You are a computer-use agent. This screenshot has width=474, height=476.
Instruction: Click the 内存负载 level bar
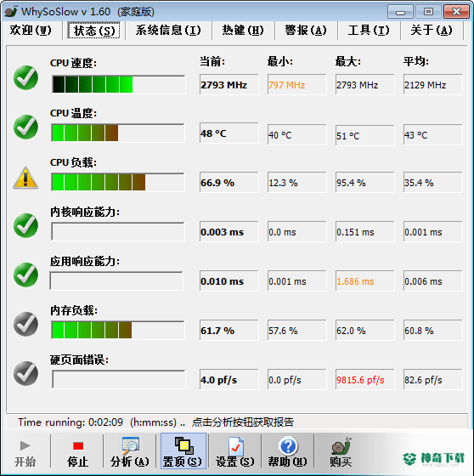[x=118, y=330]
